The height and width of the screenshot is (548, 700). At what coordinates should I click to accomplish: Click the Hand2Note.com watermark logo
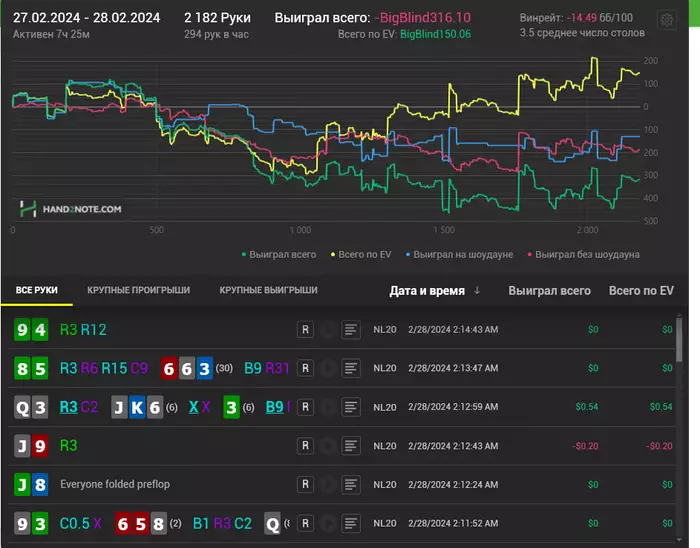click(x=72, y=209)
